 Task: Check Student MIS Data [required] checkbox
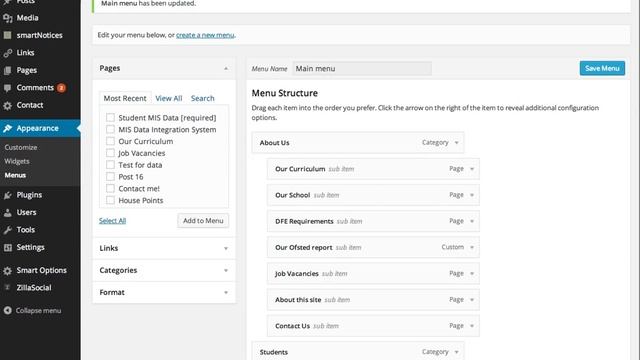pyautogui.click(x=110, y=118)
